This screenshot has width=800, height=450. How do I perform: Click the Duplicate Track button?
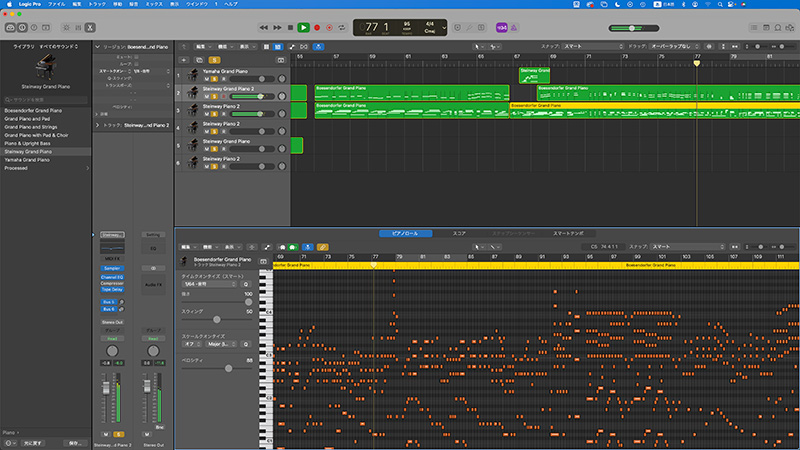click(199, 60)
